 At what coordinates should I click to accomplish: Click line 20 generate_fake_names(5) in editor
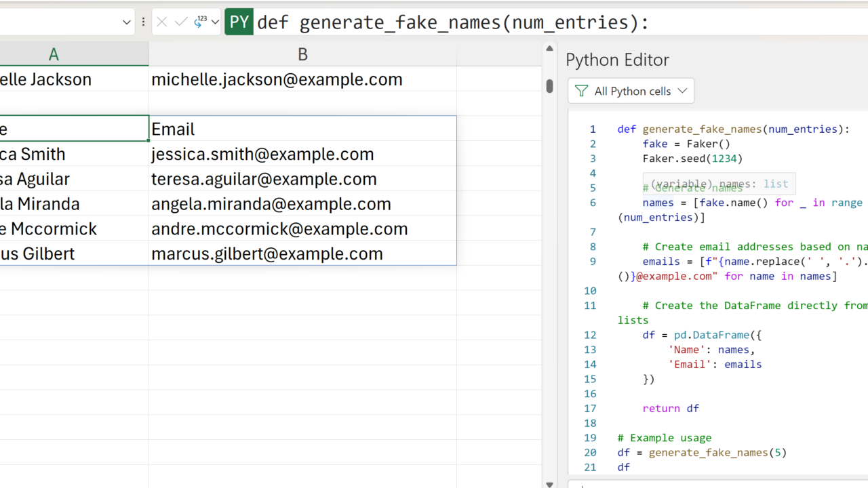[717, 452]
